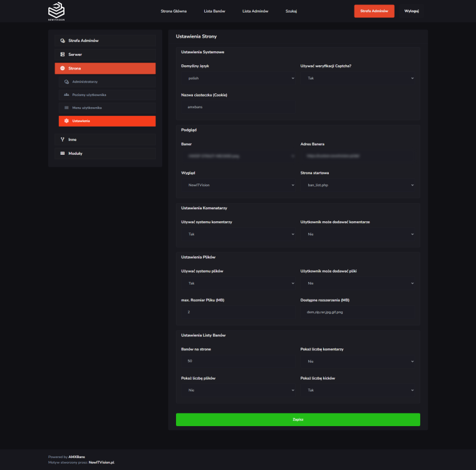
Task: Click the Serwer server icon
Action: (63, 55)
